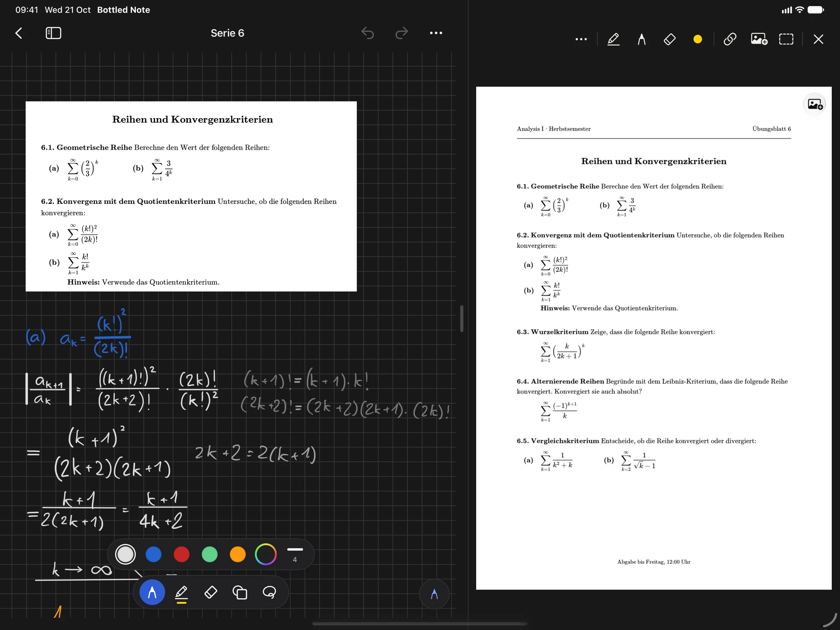Image resolution: width=840 pixels, height=630 pixels.
Task: Tap the battery indicator in the status bar
Action: pyautogui.click(x=816, y=10)
